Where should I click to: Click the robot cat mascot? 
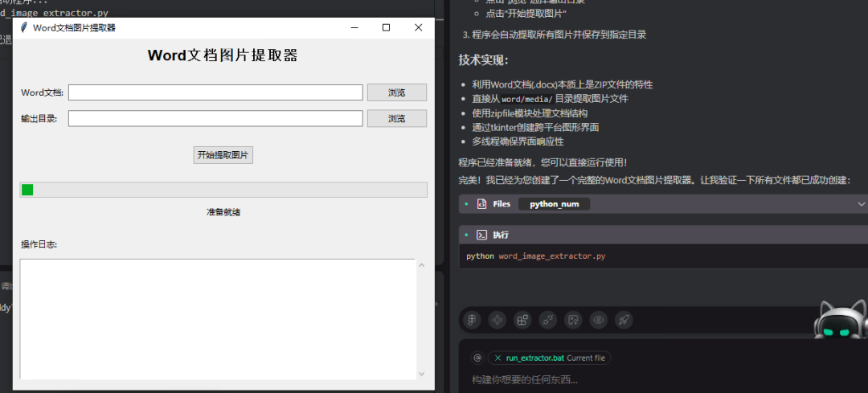coord(842,321)
